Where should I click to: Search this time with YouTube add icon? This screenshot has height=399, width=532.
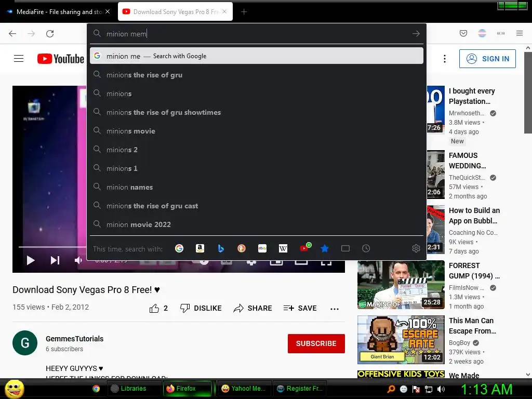point(305,247)
